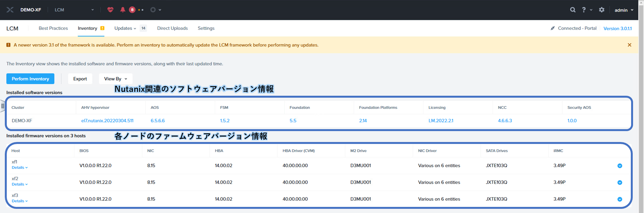The height and width of the screenshot is (213, 644).
Task: Open the AOS 6.5.6.6 version link
Action: (158, 120)
